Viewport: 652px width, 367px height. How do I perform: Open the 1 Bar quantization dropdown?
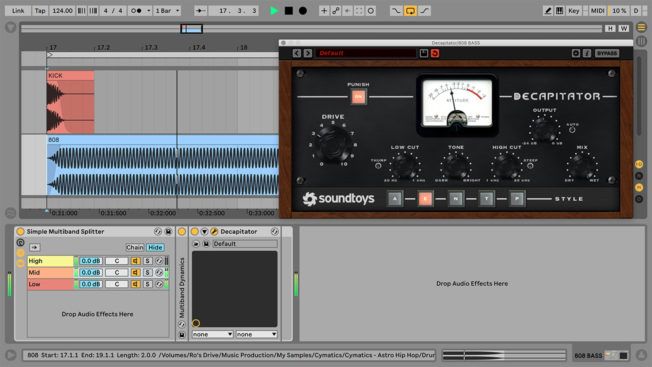point(167,11)
